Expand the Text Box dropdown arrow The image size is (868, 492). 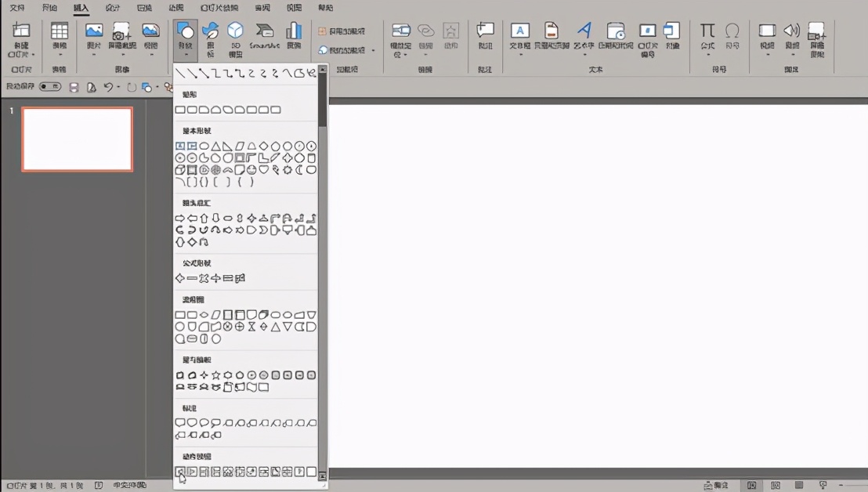(520, 55)
